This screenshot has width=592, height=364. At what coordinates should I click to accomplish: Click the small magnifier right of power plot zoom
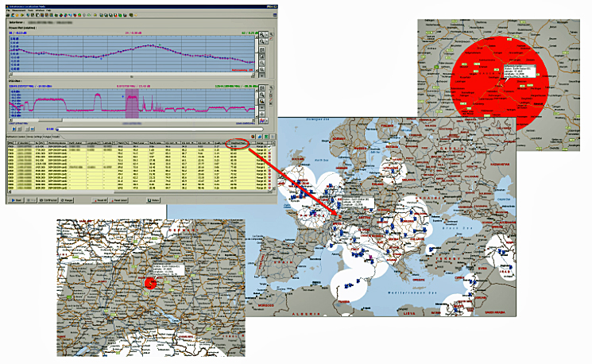coord(272,34)
